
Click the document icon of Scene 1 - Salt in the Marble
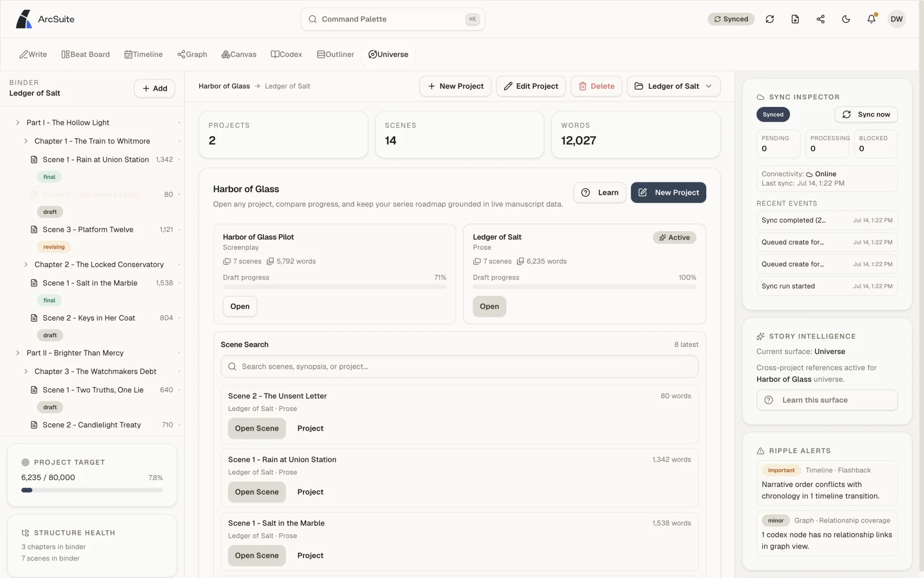point(34,283)
